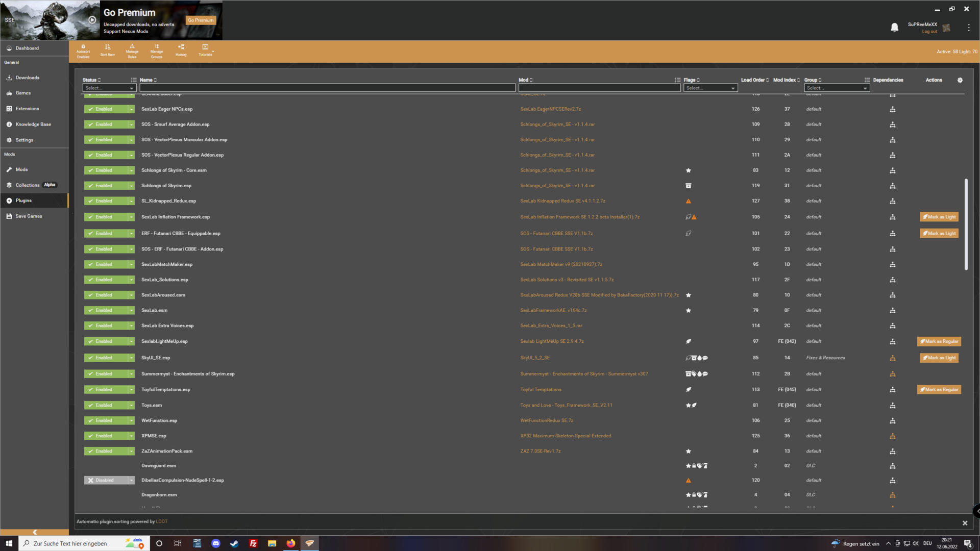Toggle Enabled status for SOS - Smurf Average Addon.esp

[106, 124]
